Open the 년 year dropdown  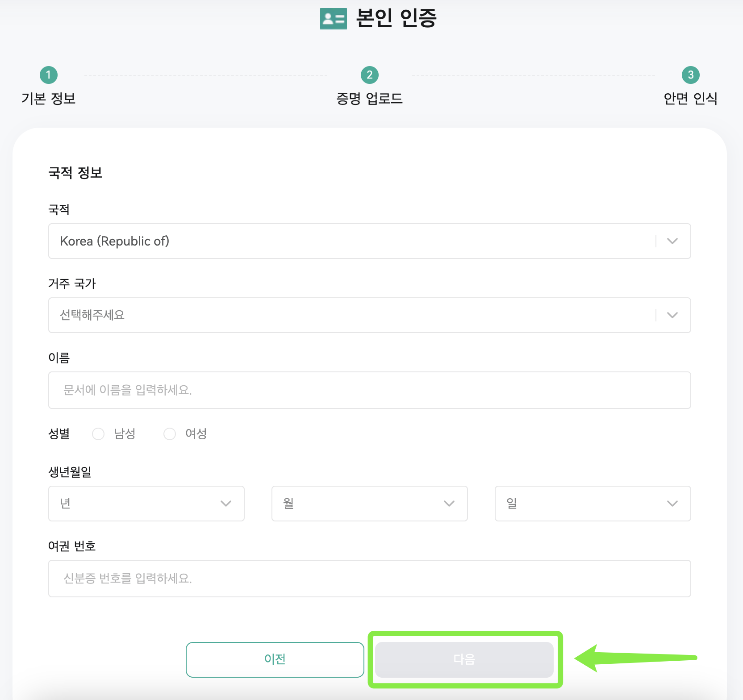point(146,504)
